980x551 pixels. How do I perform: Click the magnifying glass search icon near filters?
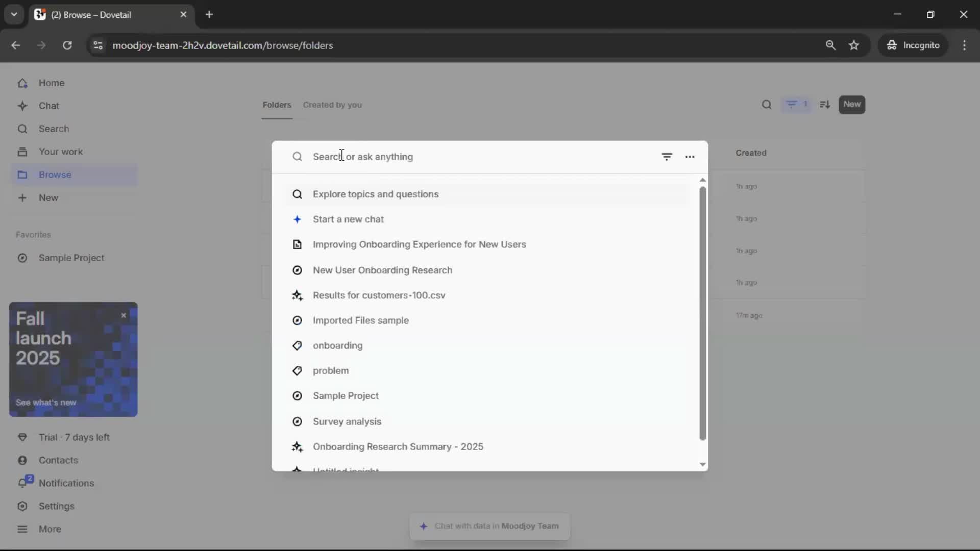(x=767, y=105)
